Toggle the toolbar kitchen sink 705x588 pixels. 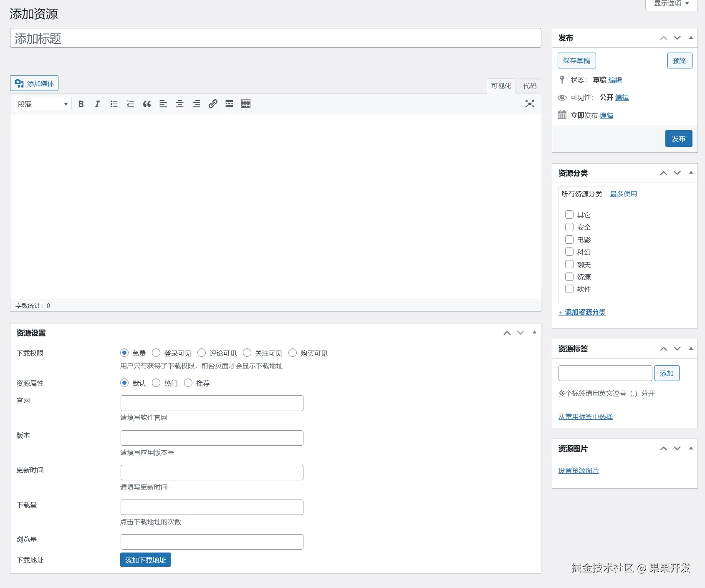tap(246, 104)
